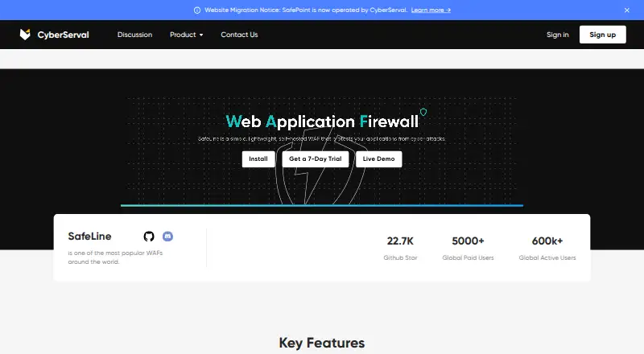Open the SafeLine GitHub repository icon
This screenshot has width=644, height=354.
click(x=149, y=237)
